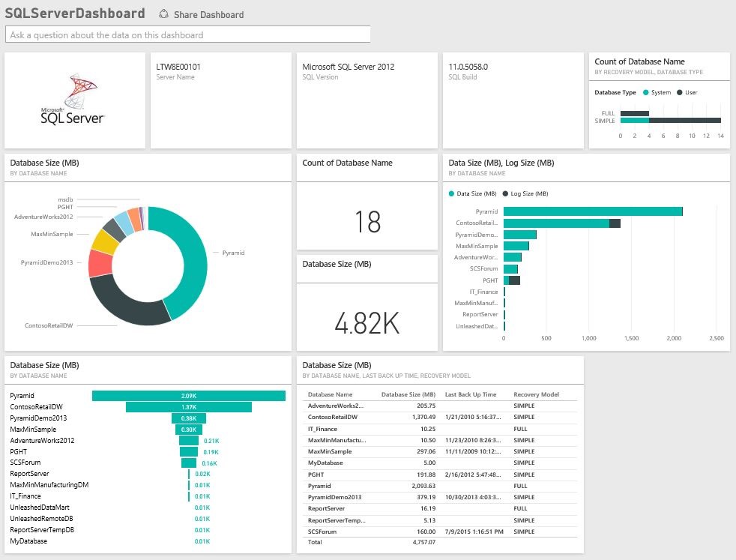The width and height of the screenshot is (736, 560).
Task: Click the Microsoft SQL Server logo tile
Action: point(73,100)
